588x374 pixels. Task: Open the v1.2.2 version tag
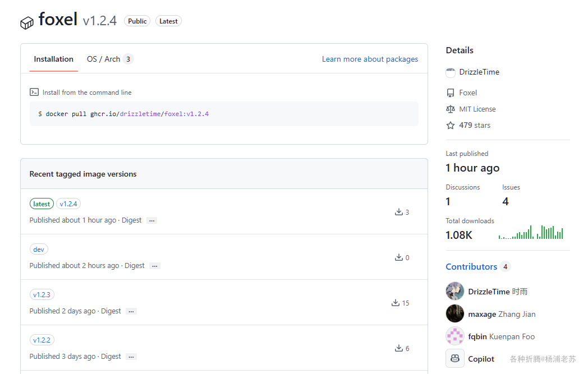(x=42, y=340)
